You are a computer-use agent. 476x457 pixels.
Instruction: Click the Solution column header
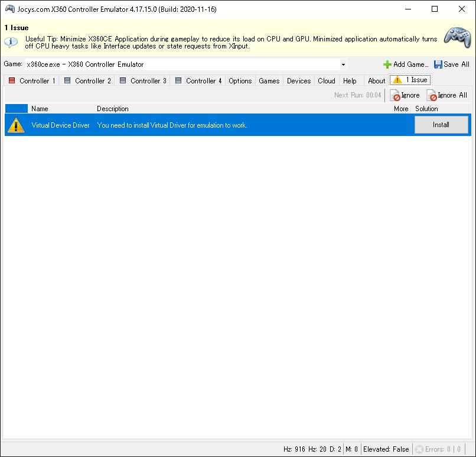pyautogui.click(x=426, y=109)
